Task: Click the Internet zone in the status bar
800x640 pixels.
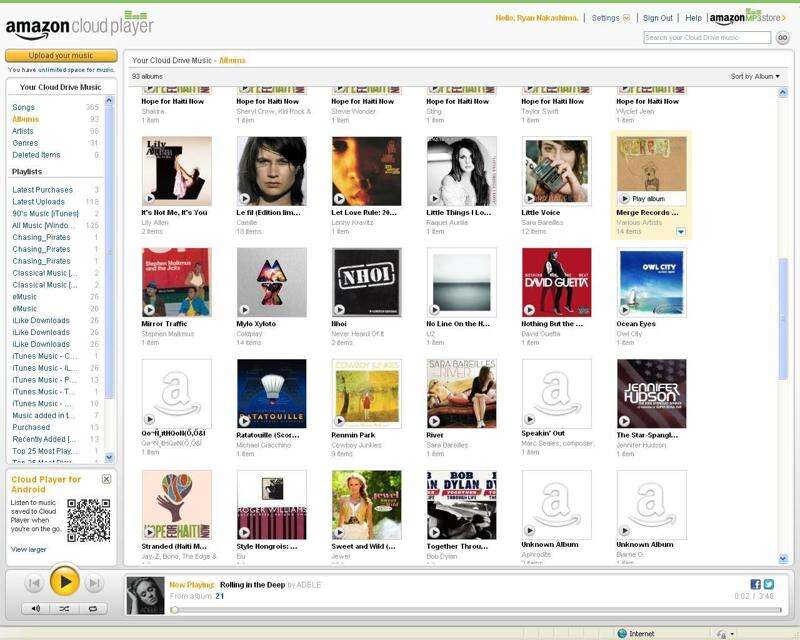Action: (636, 633)
